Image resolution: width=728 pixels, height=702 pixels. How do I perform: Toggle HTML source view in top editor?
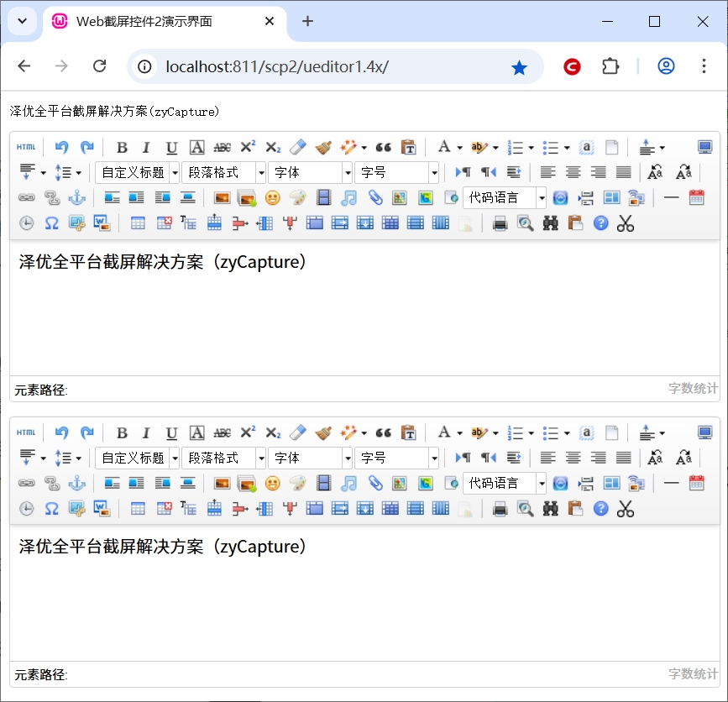coord(26,147)
